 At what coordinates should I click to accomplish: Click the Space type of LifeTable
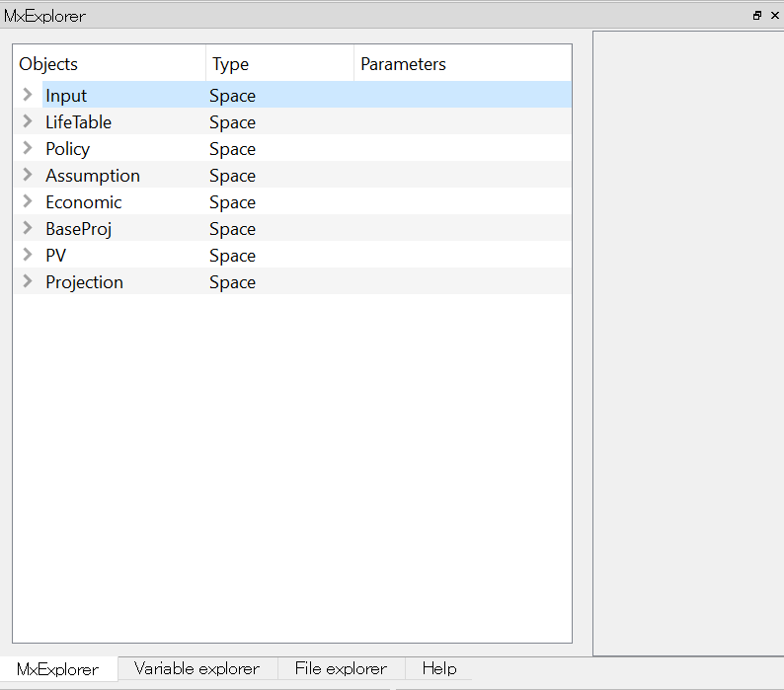pyautogui.click(x=232, y=123)
